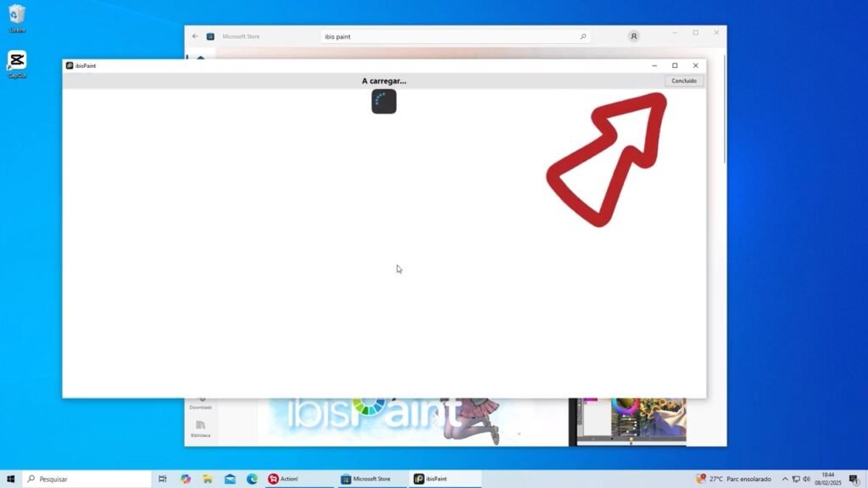Open the Windows Start menu

(x=10, y=480)
